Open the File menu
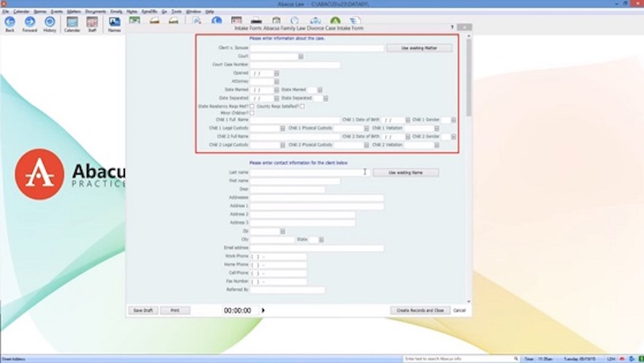The width and height of the screenshot is (644, 363). coord(5,12)
